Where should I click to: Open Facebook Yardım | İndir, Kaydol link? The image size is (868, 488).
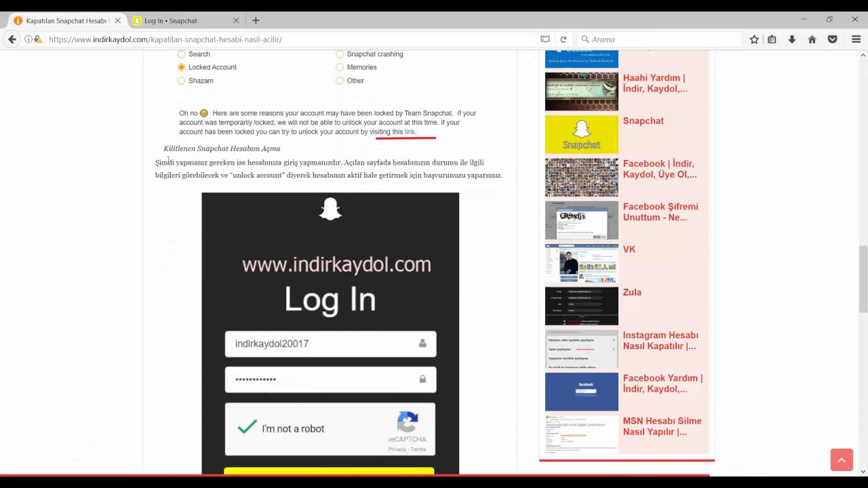pyautogui.click(x=663, y=384)
